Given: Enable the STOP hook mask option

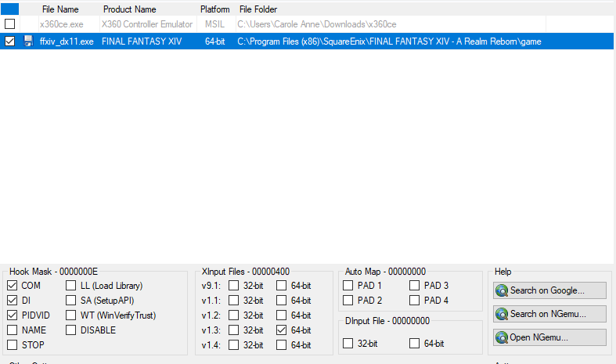Looking at the screenshot, I should coord(13,345).
